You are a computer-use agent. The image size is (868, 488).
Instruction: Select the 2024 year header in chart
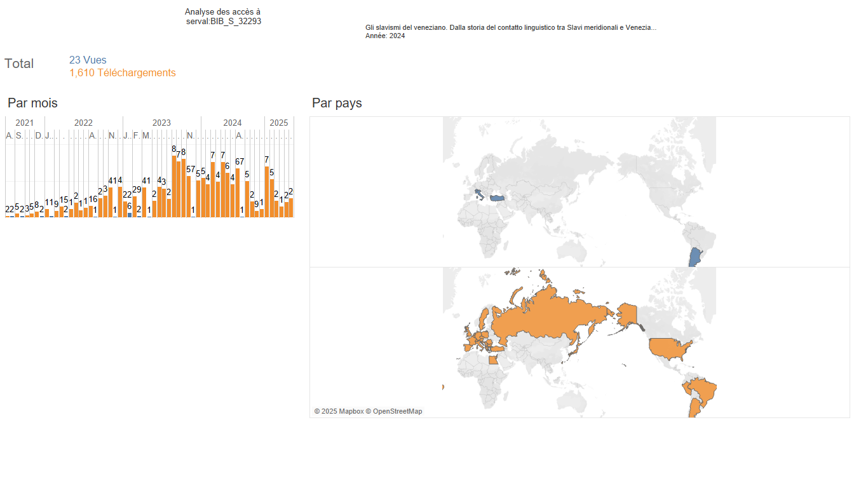[x=233, y=123]
